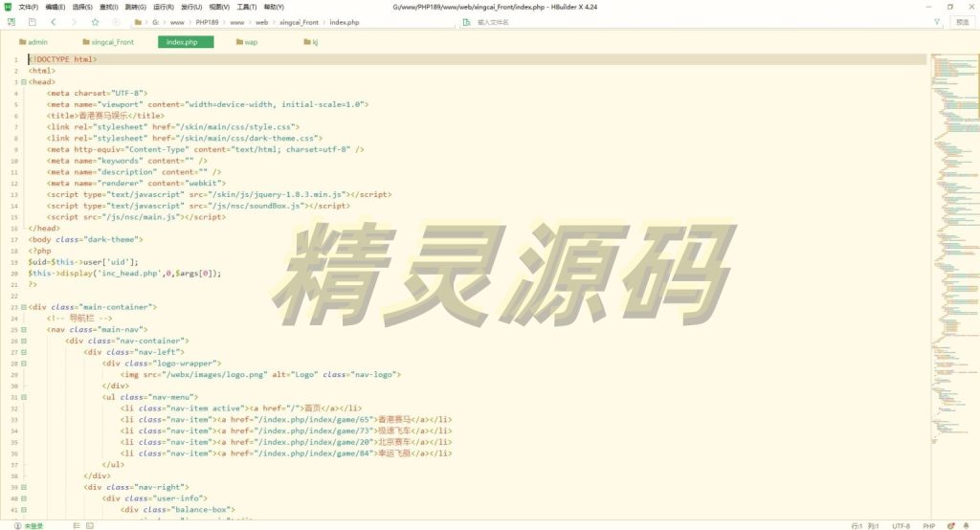
Task: Click the kj tab folder icon
Action: coord(307,42)
